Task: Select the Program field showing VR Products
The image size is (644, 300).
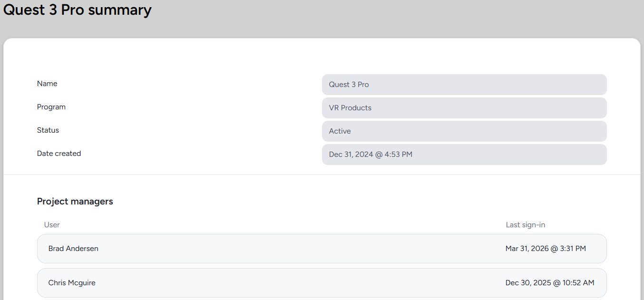Action: 464,108
